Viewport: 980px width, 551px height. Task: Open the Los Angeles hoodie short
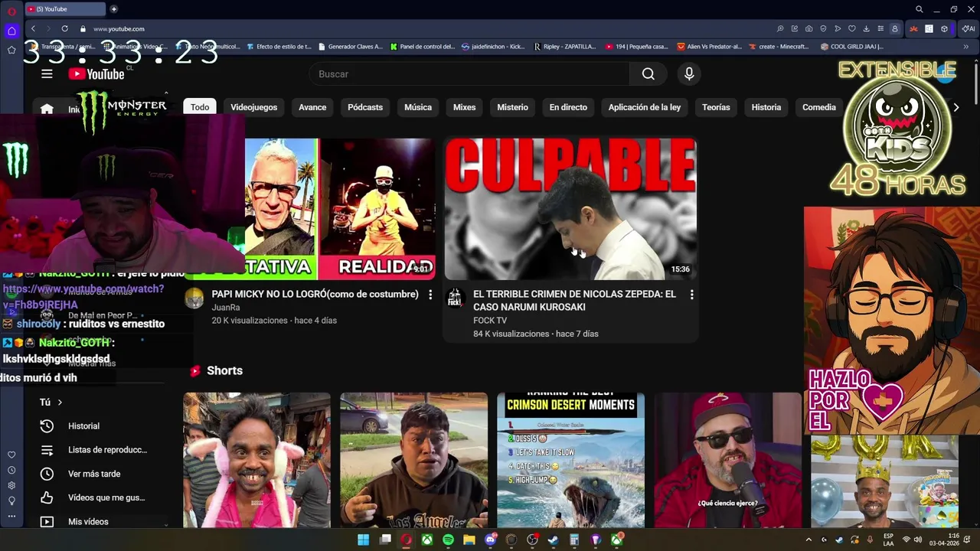click(413, 460)
